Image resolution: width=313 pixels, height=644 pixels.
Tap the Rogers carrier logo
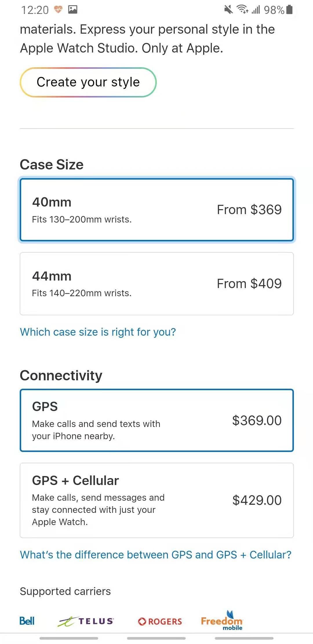[160, 621]
